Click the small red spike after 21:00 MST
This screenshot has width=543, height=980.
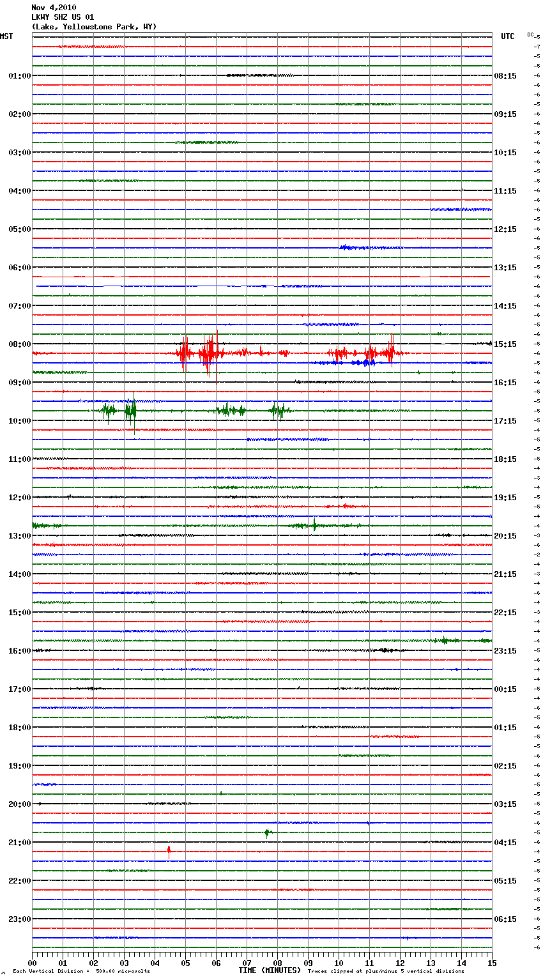(169, 852)
